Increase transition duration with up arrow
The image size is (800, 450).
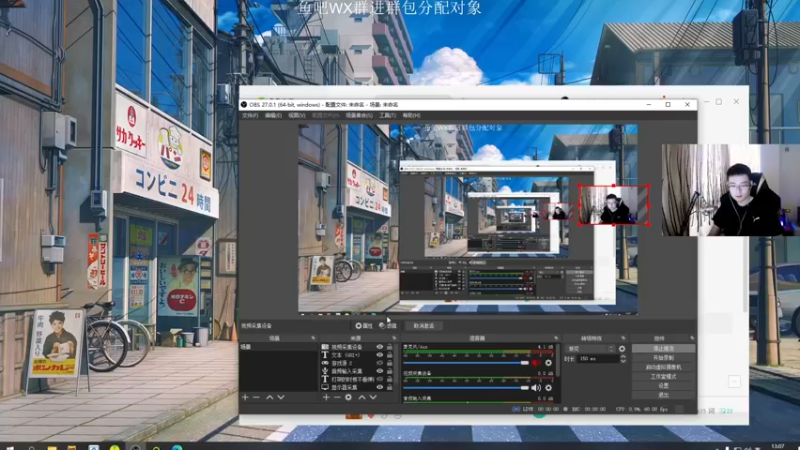point(623,357)
